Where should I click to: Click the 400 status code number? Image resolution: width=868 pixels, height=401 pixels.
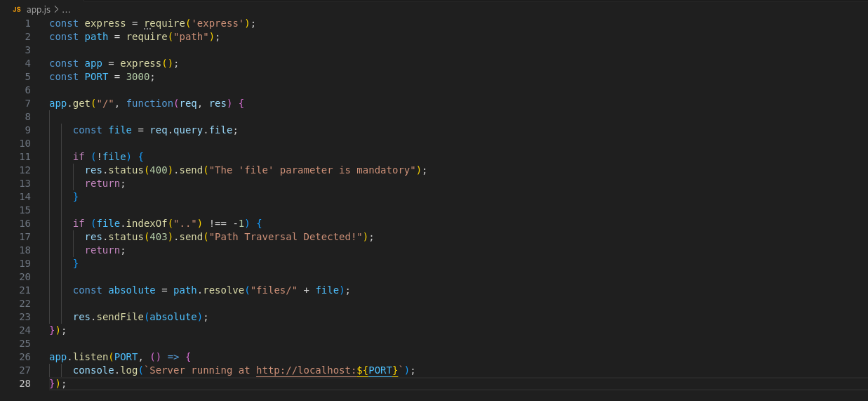[x=158, y=170]
